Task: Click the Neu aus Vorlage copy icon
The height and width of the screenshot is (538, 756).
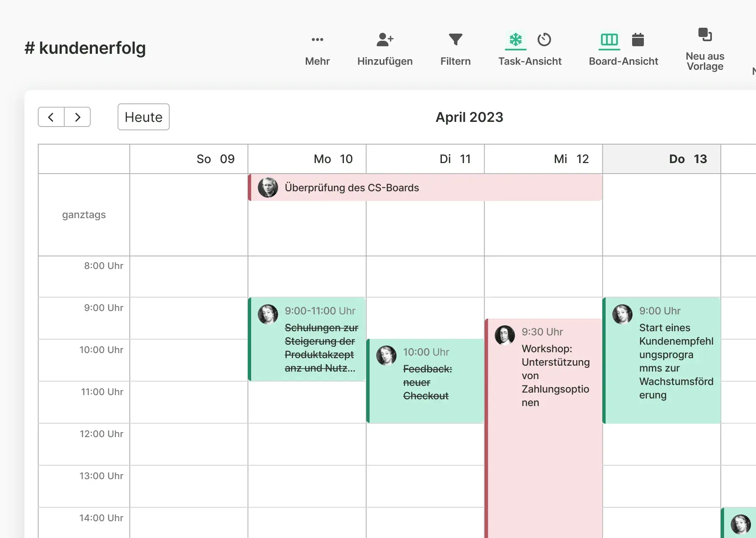Action: [705, 35]
